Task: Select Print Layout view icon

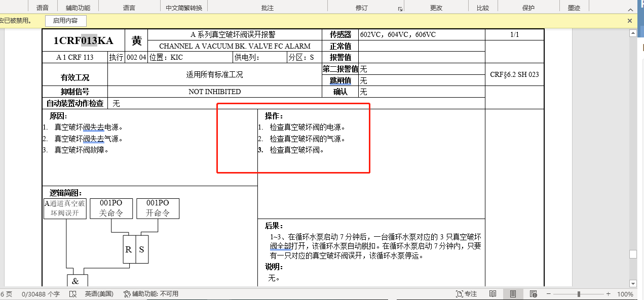Action: click(x=513, y=294)
